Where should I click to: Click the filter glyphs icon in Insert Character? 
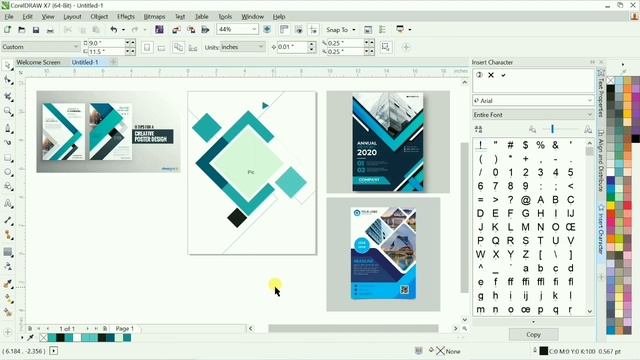(x=479, y=129)
